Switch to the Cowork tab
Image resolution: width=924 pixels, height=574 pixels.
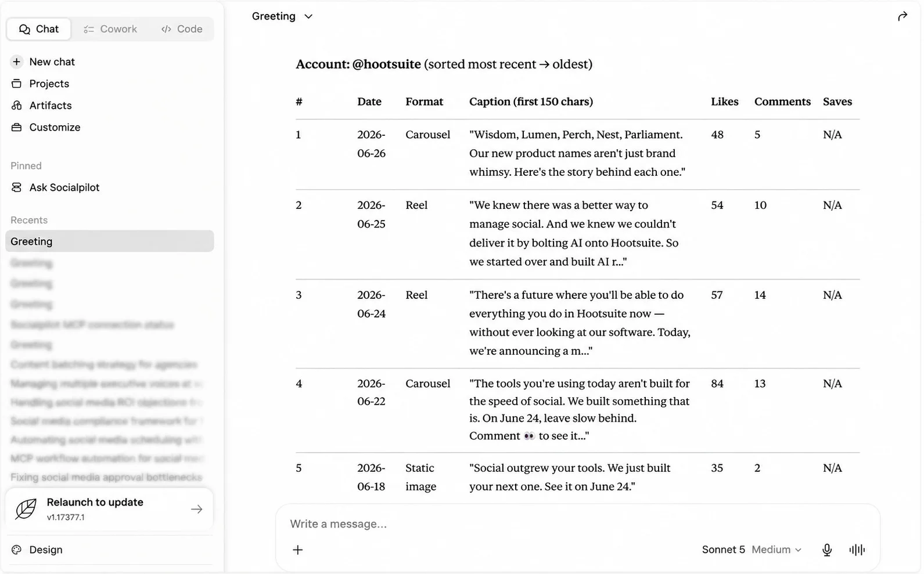coord(110,29)
